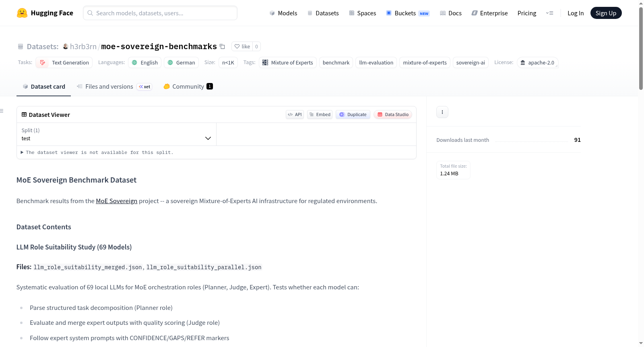Open Docs in the navigation

click(x=451, y=13)
